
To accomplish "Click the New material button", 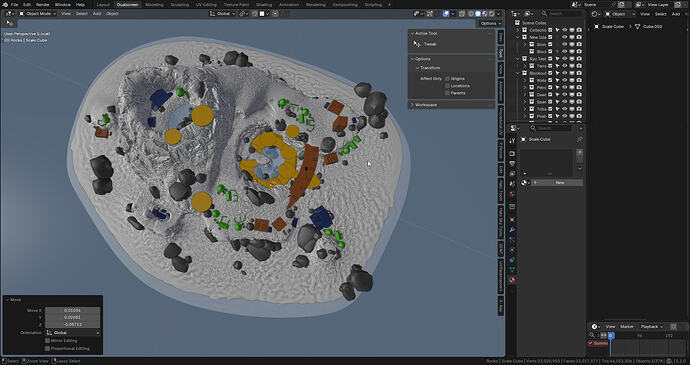I will click(x=557, y=182).
